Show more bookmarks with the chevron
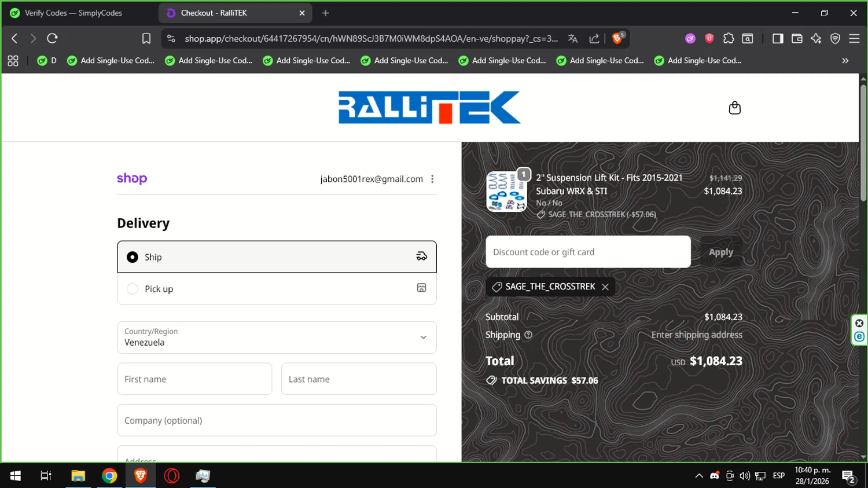This screenshot has height=488, width=868. [845, 60]
